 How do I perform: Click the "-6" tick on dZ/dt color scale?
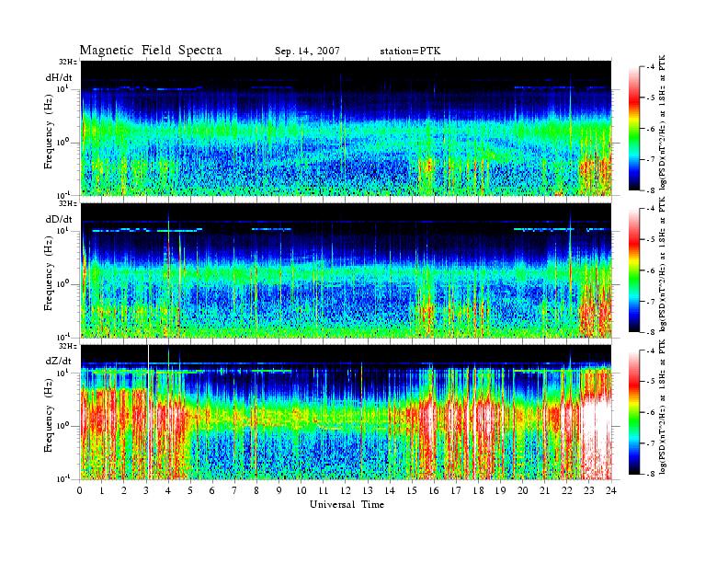click(x=651, y=412)
